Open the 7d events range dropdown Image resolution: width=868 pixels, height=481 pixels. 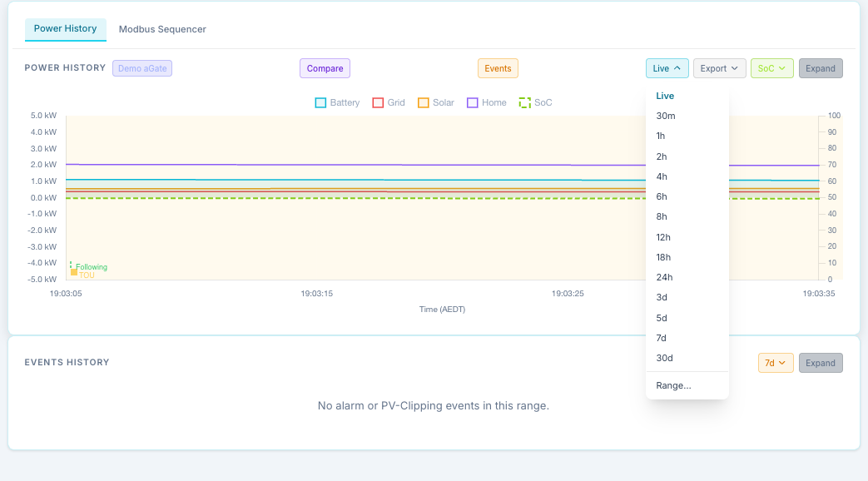tap(776, 363)
